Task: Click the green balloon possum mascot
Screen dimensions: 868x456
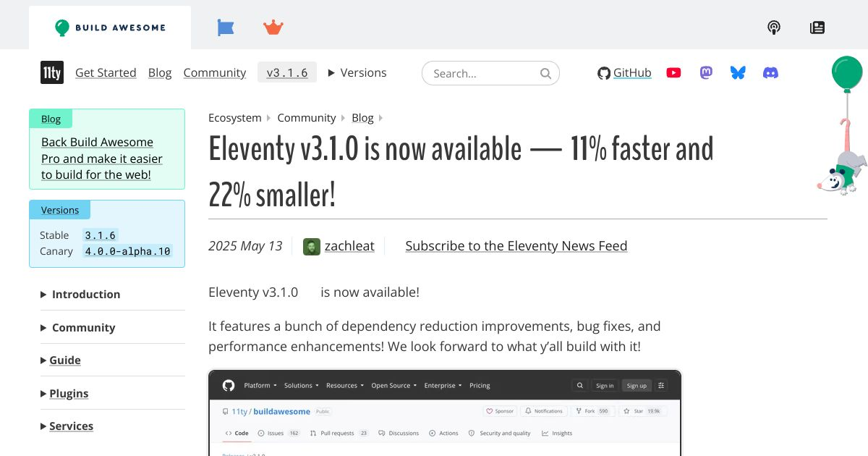Action: click(x=842, y=124)
